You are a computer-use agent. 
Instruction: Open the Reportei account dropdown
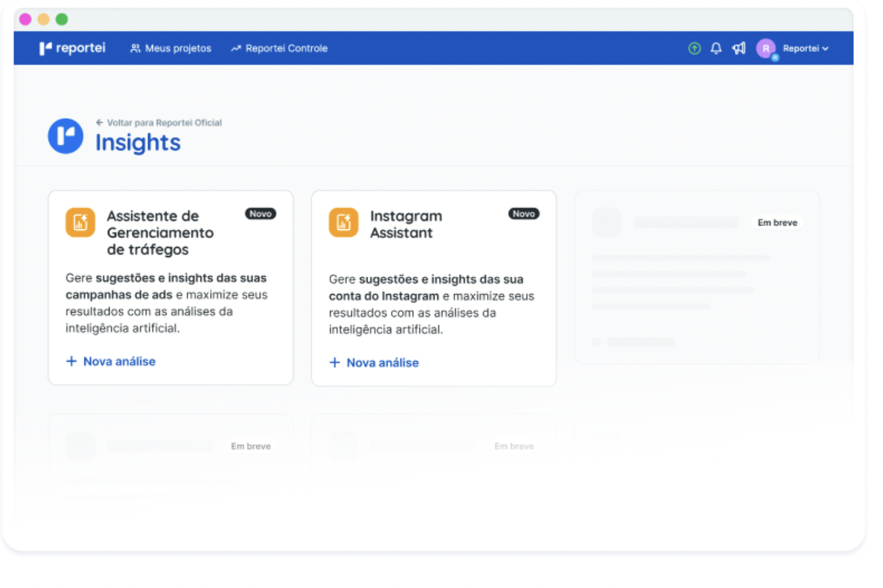point(803,48)
